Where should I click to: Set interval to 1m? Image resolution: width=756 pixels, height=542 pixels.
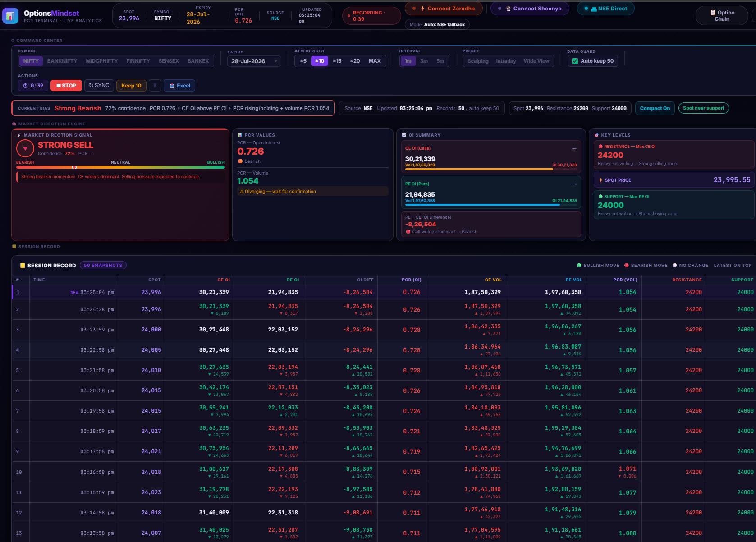click(408, 61)
